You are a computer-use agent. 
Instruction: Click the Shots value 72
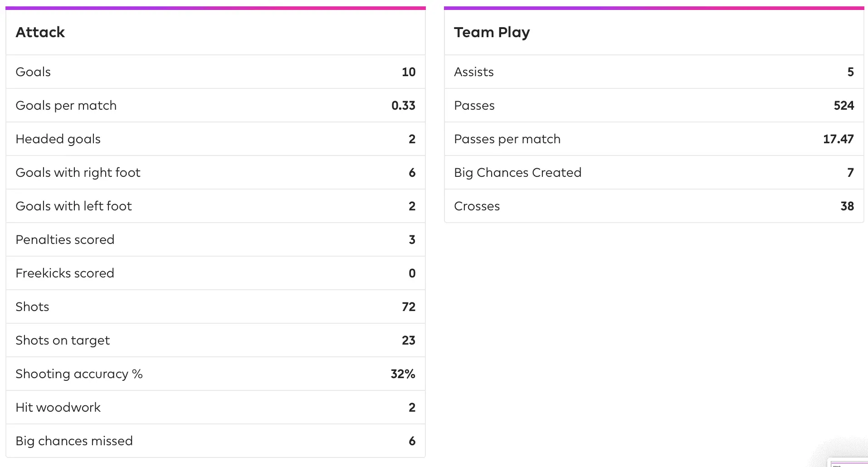(x=408, y=306)
